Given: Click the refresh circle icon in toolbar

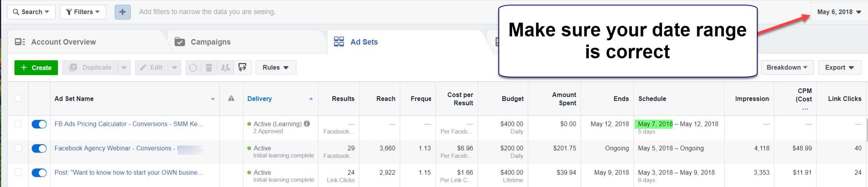Looking at the screenshot, I should coord(193,68).
